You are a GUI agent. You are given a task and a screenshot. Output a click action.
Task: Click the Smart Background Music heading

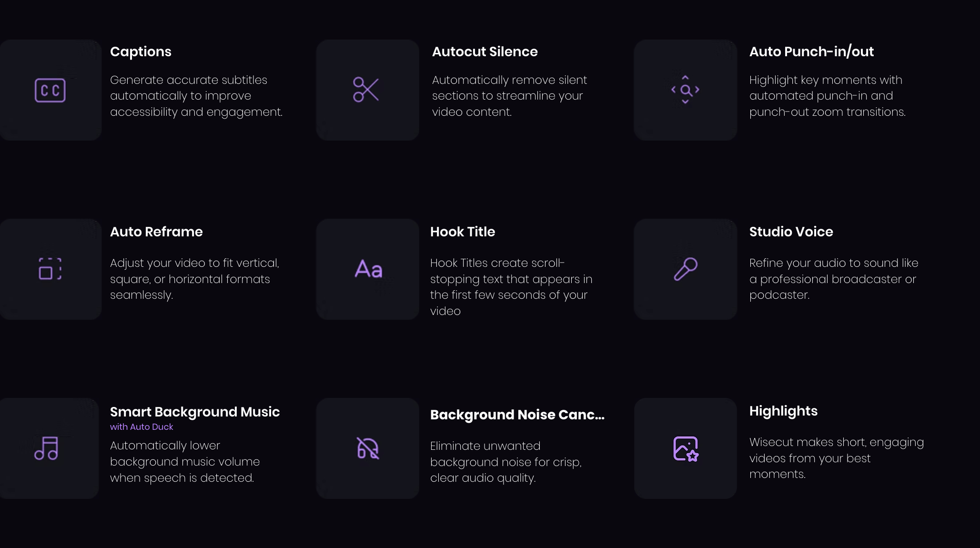click(x=195, y=412)
